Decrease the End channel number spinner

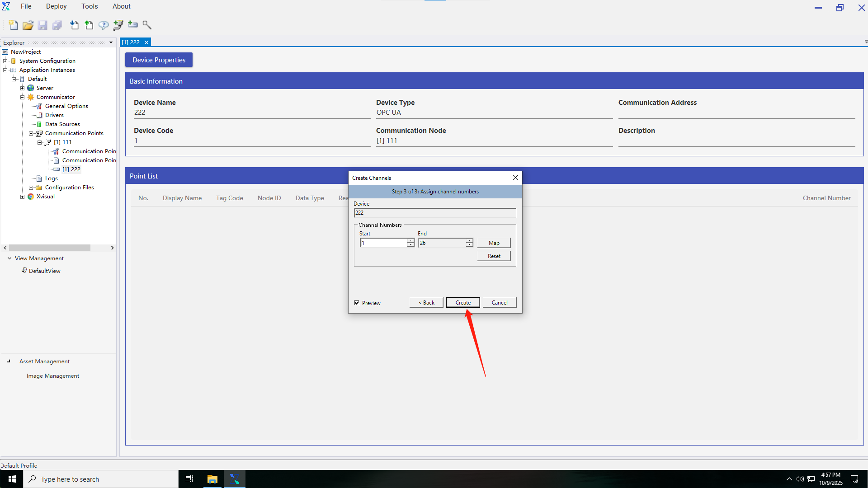[470, 245]
